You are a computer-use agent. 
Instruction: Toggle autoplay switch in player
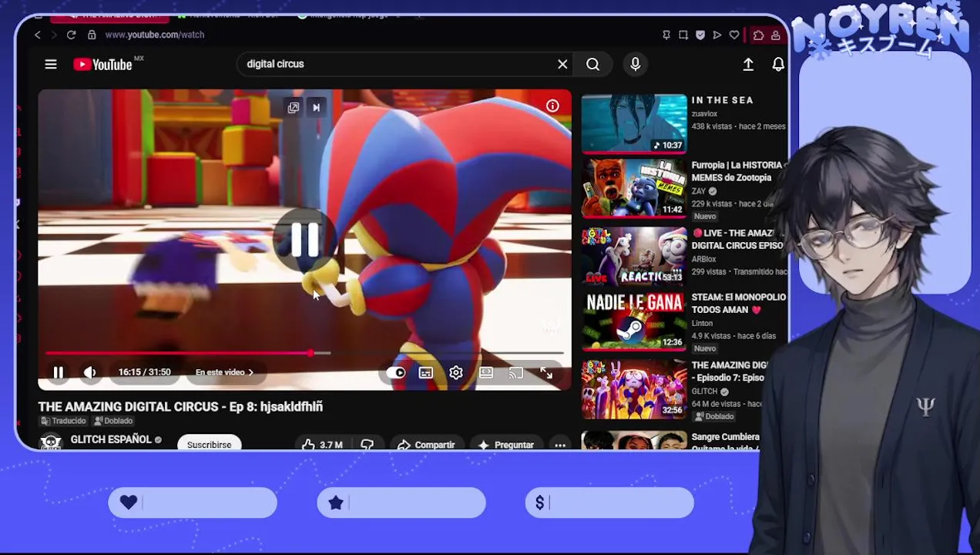396,373
